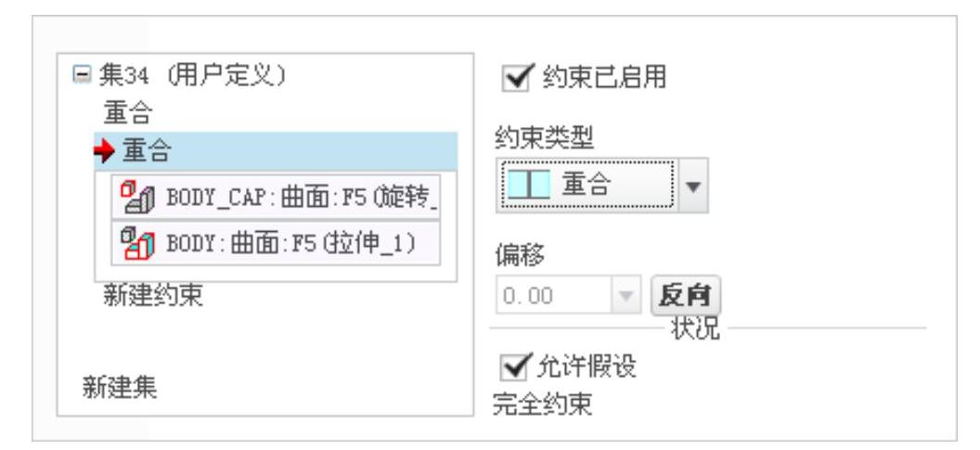Click the 完全约束 status text
The image size is (980, 450).
(x=543, y=406)
